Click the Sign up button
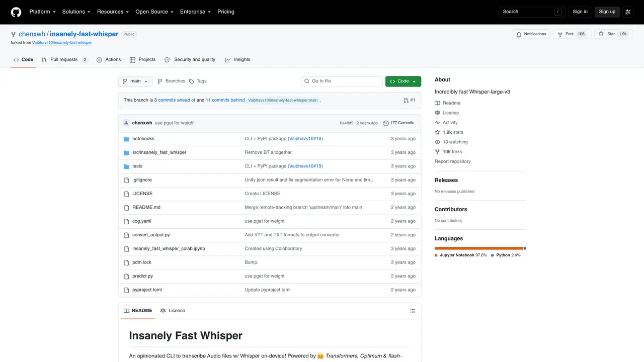Screen dimensions: 644x362 pos(607,12)
